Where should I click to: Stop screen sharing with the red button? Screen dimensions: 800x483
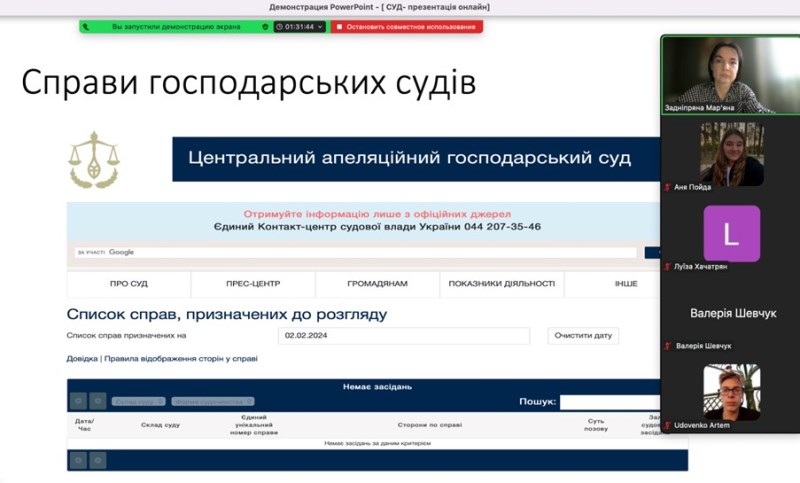click(x=407, y=27)
